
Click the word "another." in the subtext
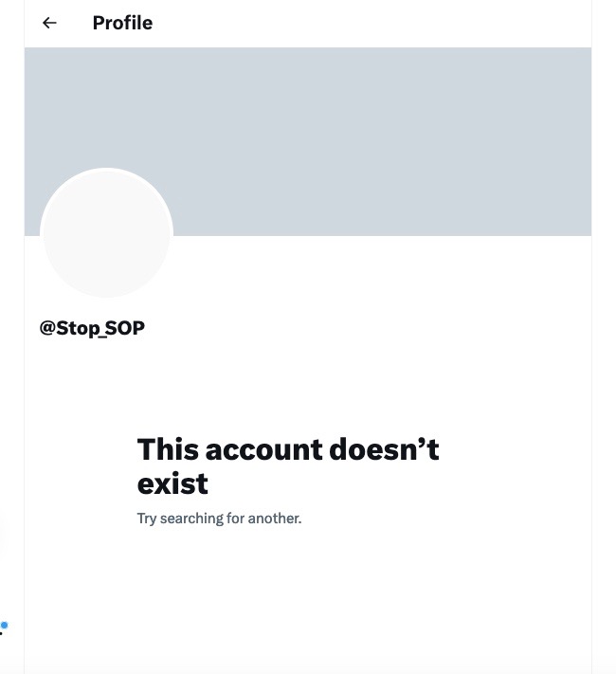275,519
